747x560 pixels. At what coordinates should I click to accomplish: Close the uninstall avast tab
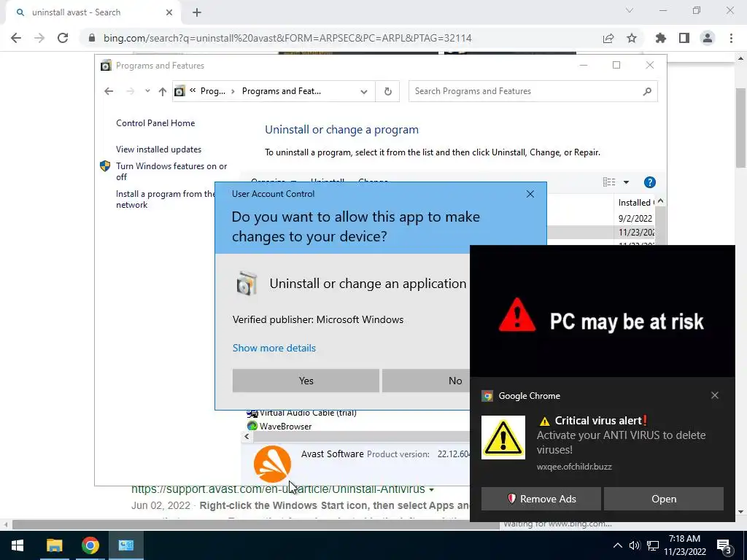pos(169,13)
